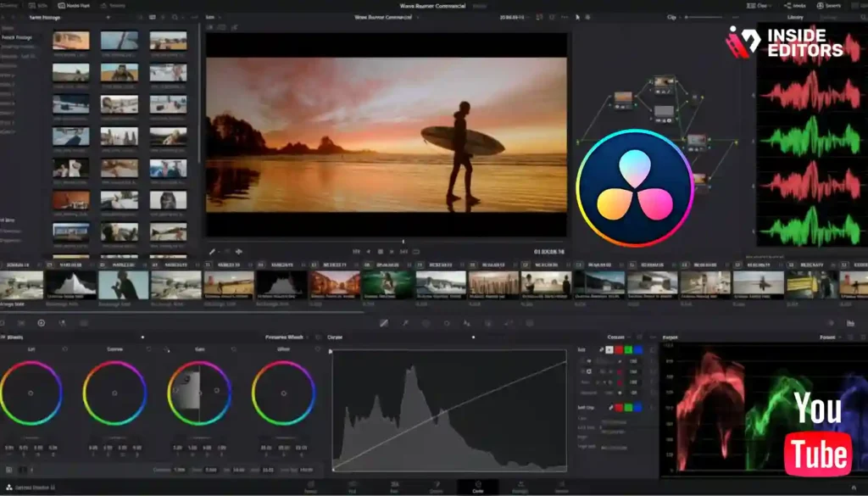This screenshot has width=868, height=496.
Task: Toggle Soft Clip red channel
Action: point(619,408)
